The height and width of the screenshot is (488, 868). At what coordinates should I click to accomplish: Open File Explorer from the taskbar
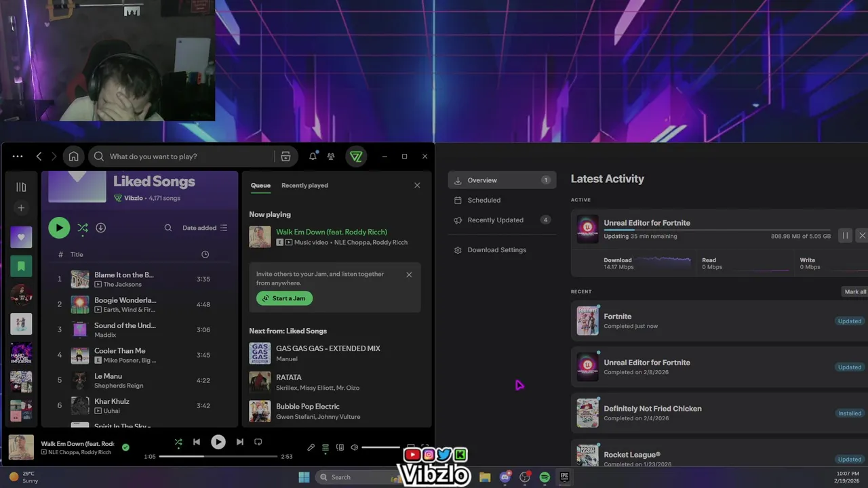[485, 477]
